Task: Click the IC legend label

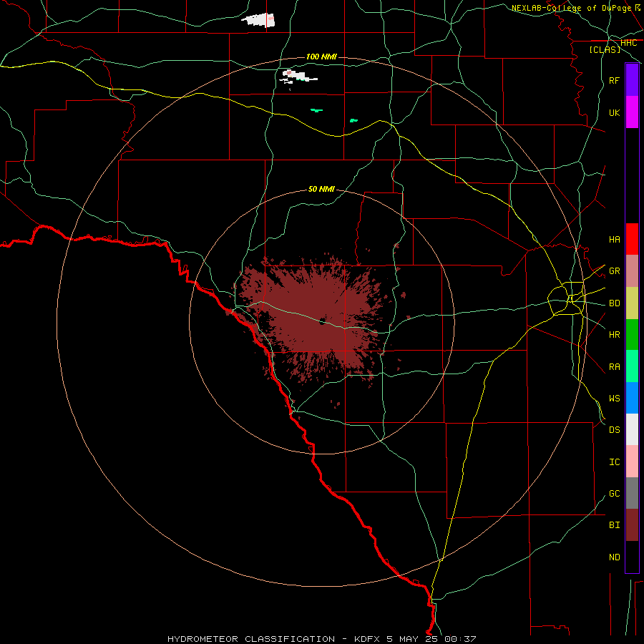Action: pyautogui.click(x=614, y=462)
